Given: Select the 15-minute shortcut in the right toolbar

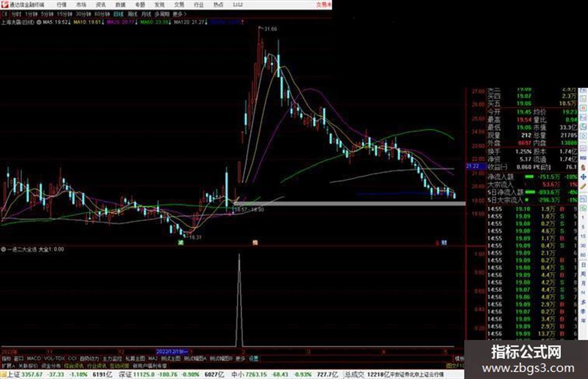Looking at the screenshot, I should pyautogui.click(x=583, y=236).
